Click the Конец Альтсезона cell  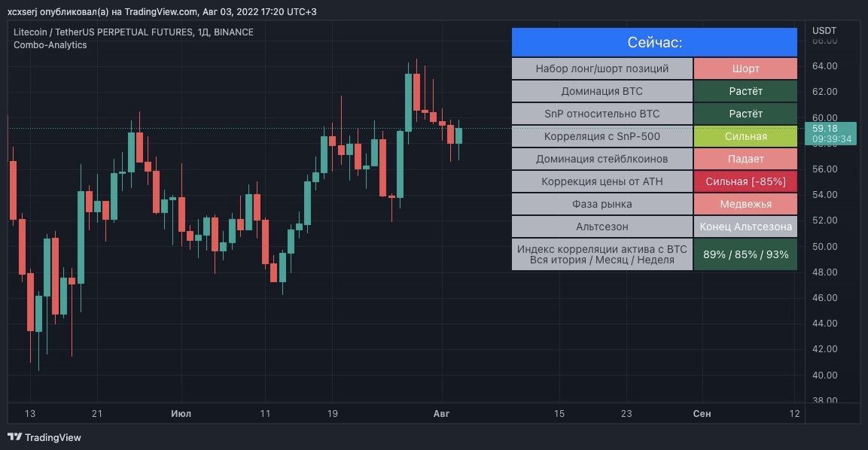tap(745, 227)
